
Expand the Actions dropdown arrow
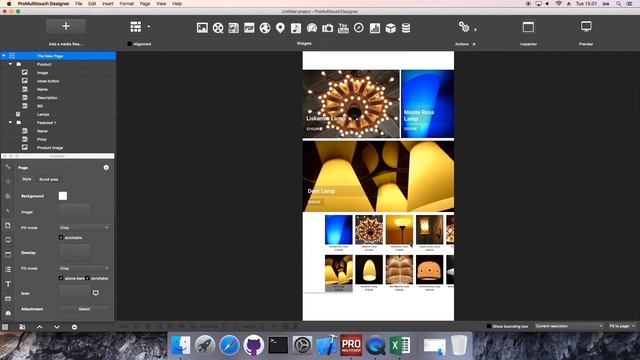[x=476, y=29]
